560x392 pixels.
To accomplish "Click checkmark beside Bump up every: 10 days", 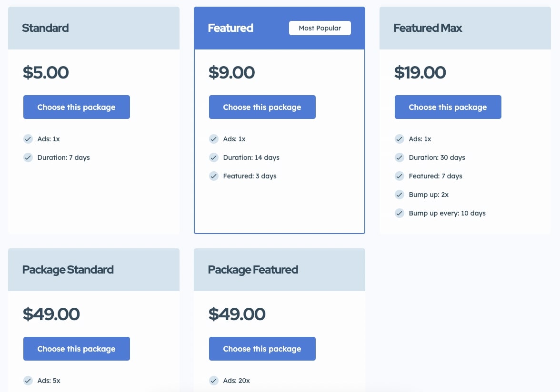I will click(399, 213).
